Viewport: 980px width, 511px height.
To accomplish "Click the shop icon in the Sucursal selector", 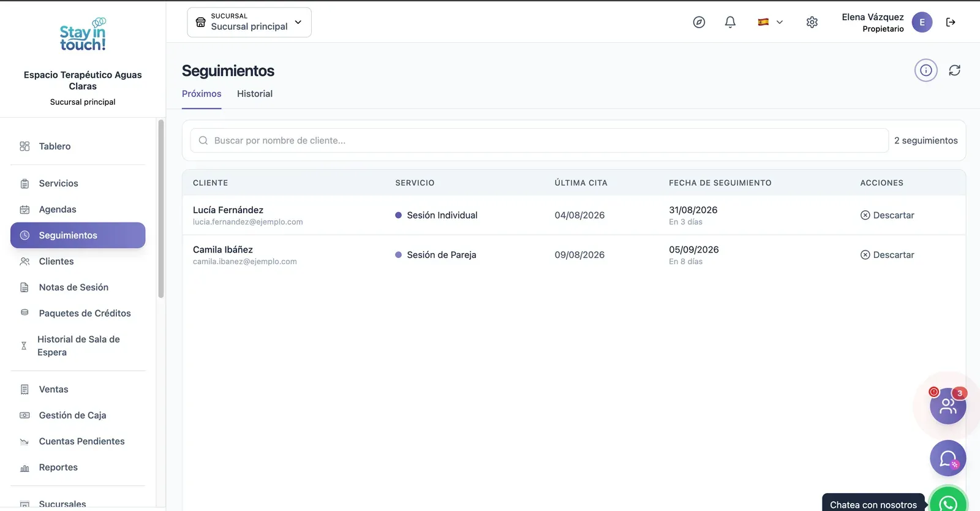I will click(x=200, y=22).
